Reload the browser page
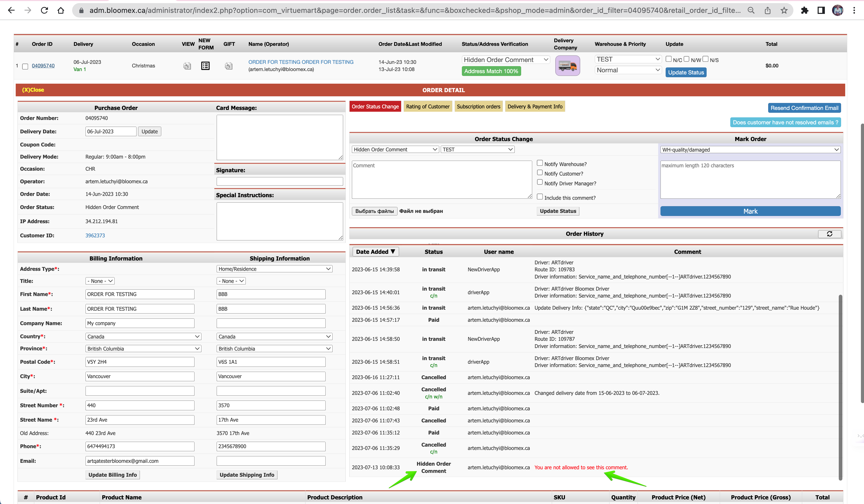 tap(44, 10)
